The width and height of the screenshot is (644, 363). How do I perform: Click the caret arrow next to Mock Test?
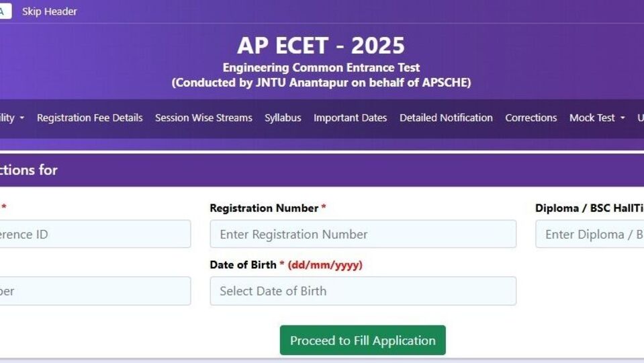tap(623, 118)
